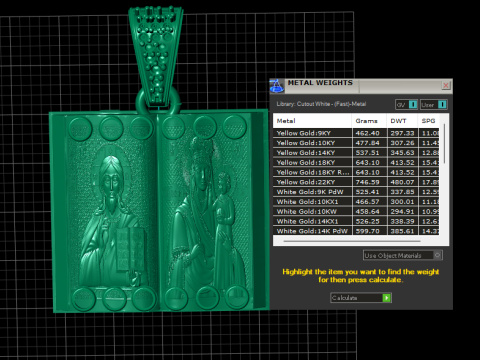Click the 307.26 DWT value
The height and width of the screenshot is (360, 480).
coord(402,143)
